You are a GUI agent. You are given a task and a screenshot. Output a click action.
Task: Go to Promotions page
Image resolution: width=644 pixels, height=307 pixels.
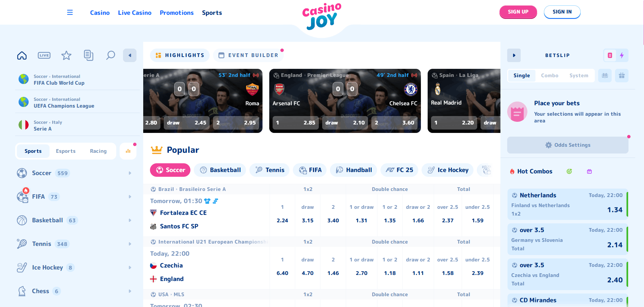[177, 13]
